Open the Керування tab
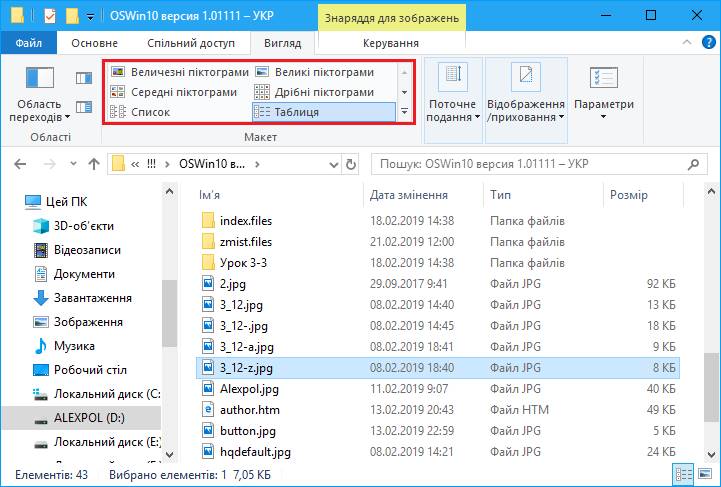Image resolution: width=721 pixels, height=487 pixels. tap(391, 43)
